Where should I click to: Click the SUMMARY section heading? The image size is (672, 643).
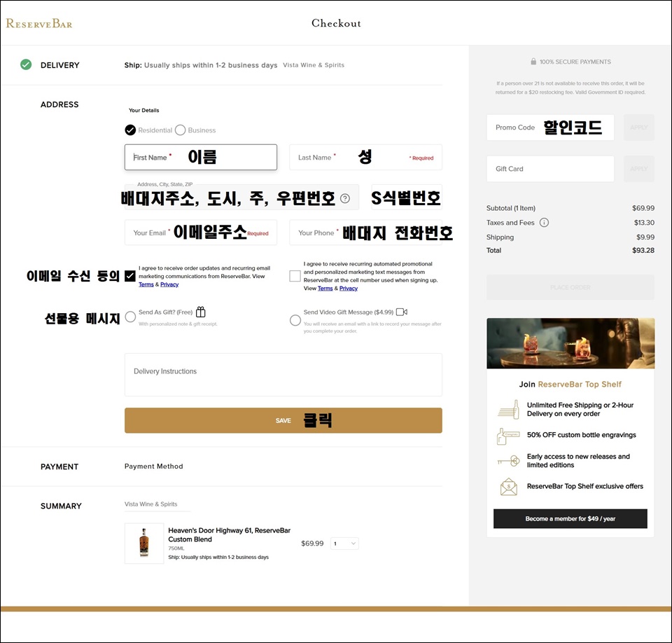coord(61,506)
